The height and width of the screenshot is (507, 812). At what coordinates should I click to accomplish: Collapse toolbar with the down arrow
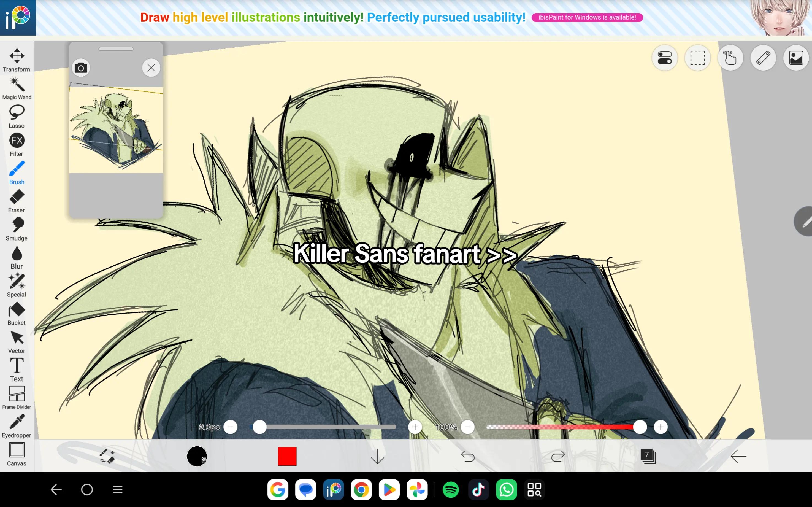pos(378,456)
